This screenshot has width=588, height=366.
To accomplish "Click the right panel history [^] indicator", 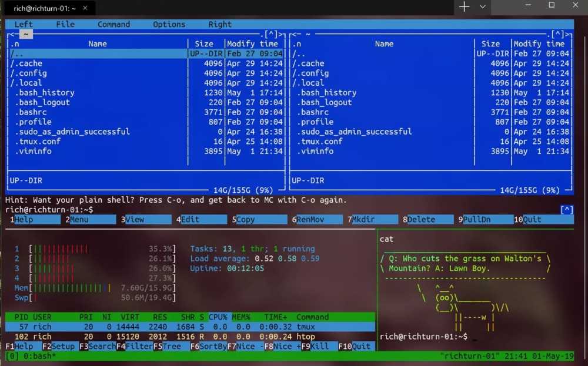I will 558,35.
